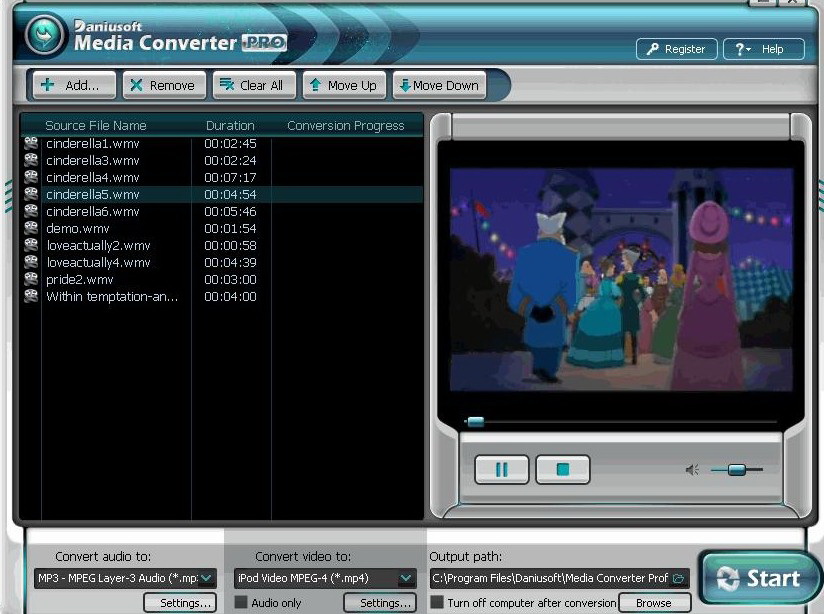Clear All files from the list

click(254, 85)
